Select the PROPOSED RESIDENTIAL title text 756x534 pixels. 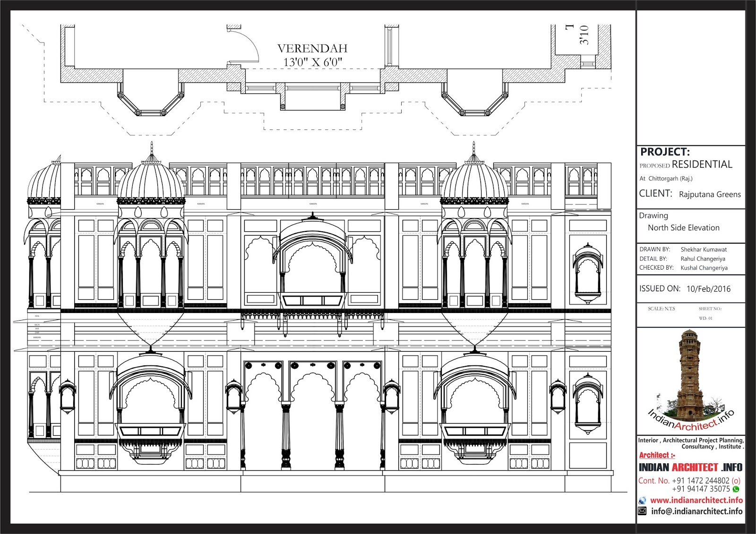(x=686, y=164)
